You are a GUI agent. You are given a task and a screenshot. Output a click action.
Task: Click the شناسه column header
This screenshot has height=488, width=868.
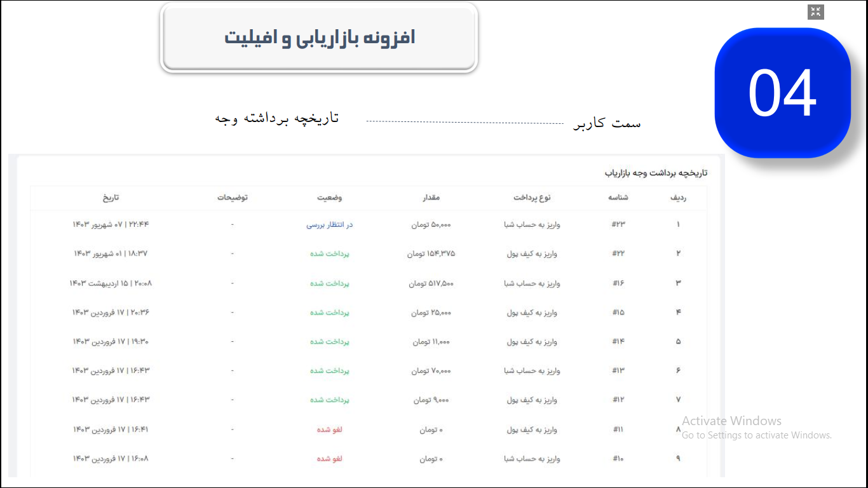click(x=618, y=198)
